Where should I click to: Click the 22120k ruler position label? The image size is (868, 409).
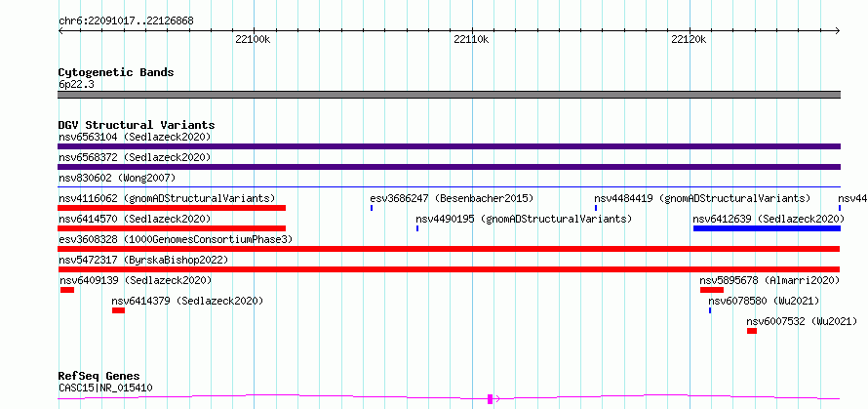(x=690, y=39)
